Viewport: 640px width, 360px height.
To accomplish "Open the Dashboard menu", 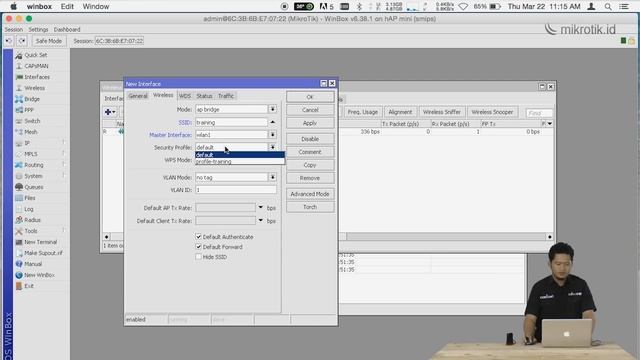I will (67, 29).
